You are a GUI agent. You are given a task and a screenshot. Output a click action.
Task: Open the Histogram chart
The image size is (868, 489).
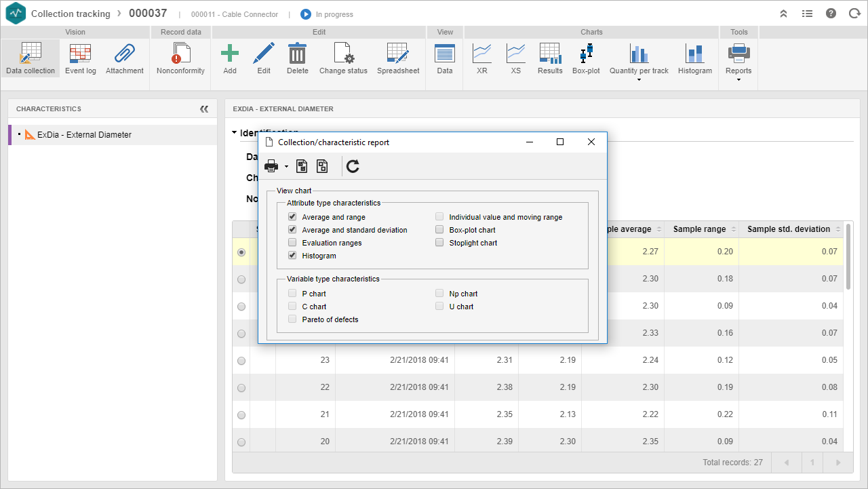pos(695,58)
